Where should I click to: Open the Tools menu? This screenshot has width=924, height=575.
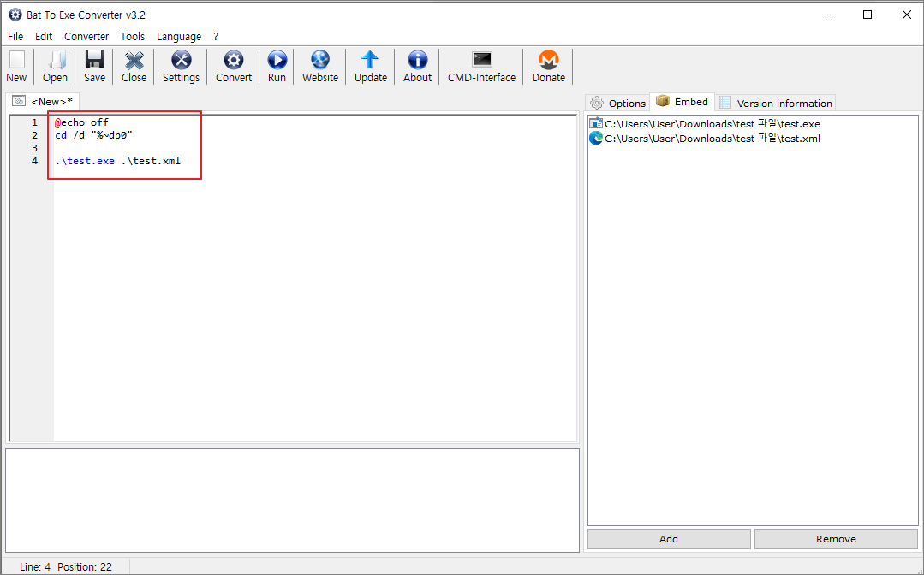[133, 37]
